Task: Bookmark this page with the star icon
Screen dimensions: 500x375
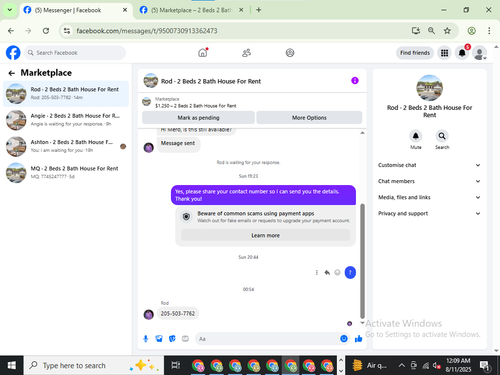Action: pos(447,31)
